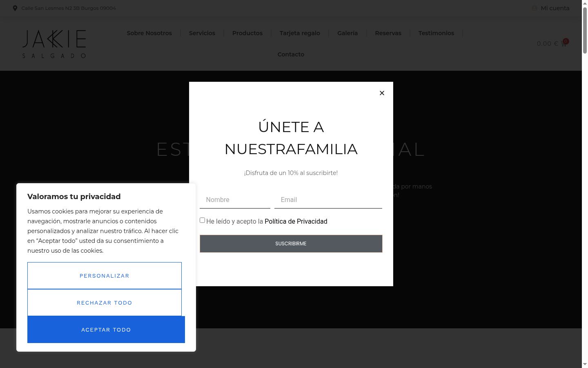Screen dimensions: 588x368
Task: Click RECHAZAR TODO cookie button
Action: 105,303
